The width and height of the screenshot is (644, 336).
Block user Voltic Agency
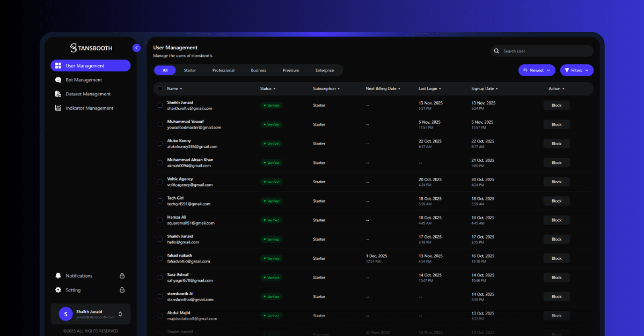(x=557, y=182)
